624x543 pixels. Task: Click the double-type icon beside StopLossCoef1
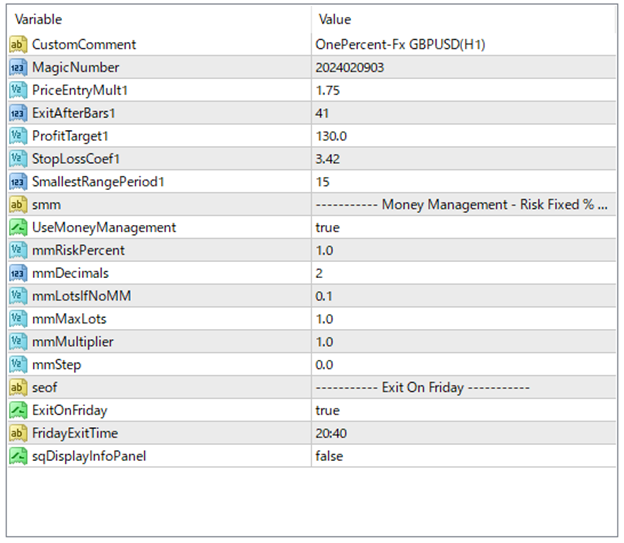(17, 158)
